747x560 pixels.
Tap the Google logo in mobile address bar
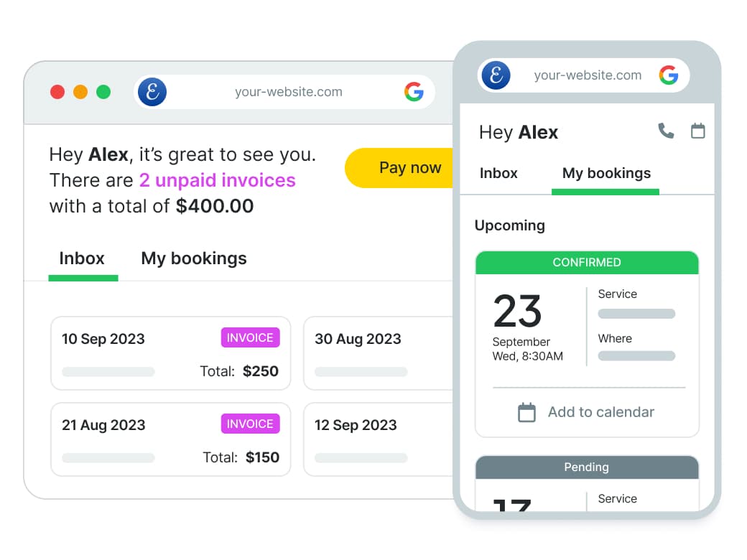[x=669, y=75]
